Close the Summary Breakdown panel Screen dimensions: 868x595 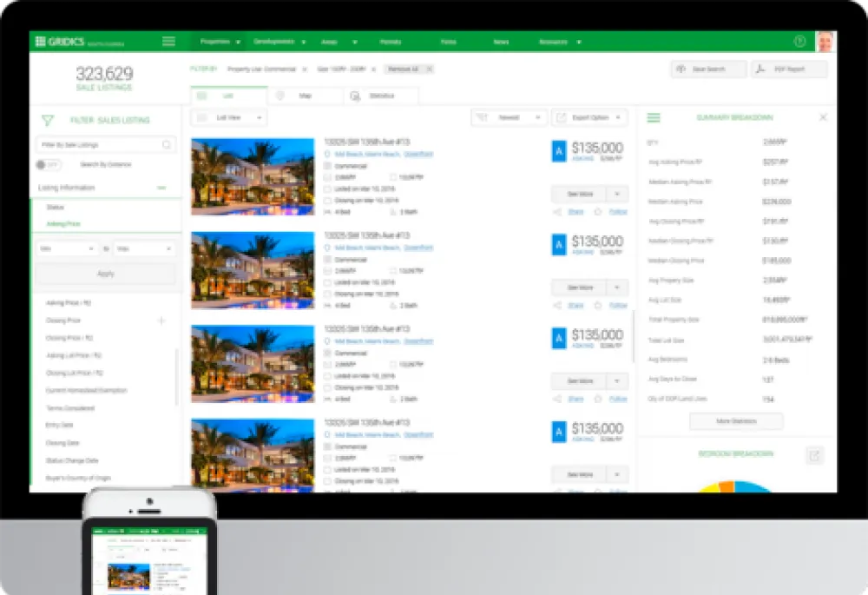[823, 117]
